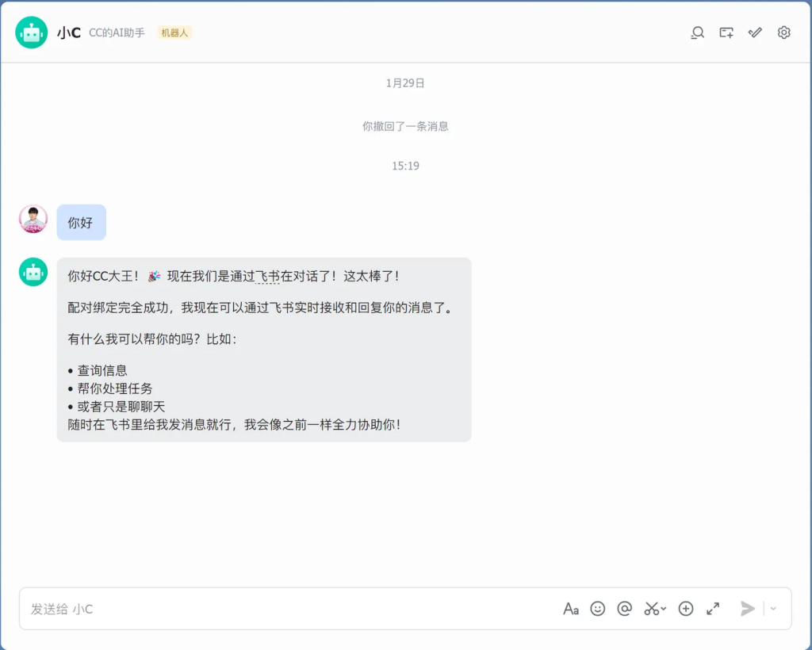The width and height of the screenshot is (812, 650).
Task: Open the send options dropdown chevron
Action: [774, 609]
